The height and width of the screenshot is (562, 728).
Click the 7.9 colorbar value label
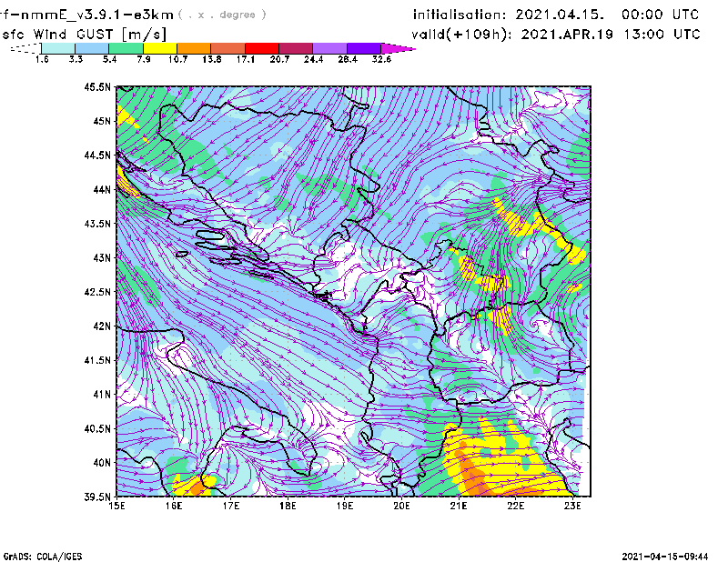[x=144, y=59]
